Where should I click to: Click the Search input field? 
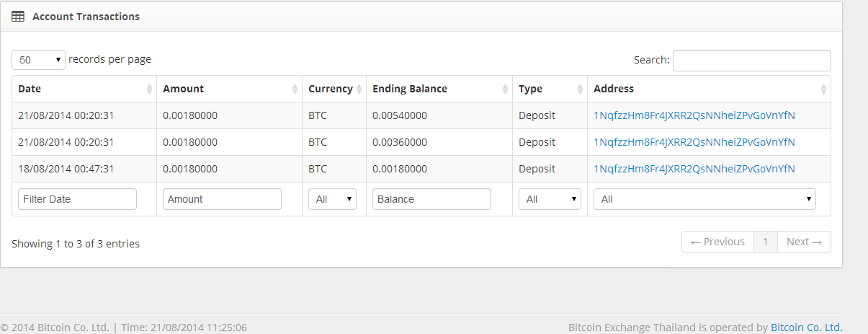(751, 61)
